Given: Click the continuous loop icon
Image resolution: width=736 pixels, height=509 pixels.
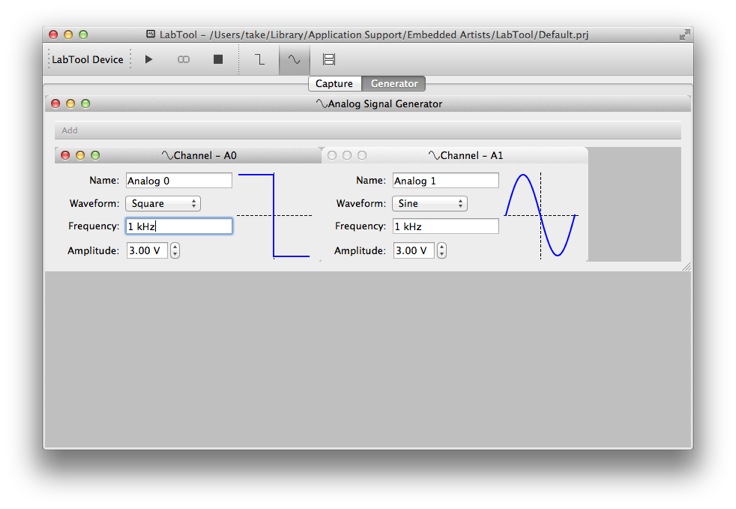Looking at the screenshot, I should [183, 60].
